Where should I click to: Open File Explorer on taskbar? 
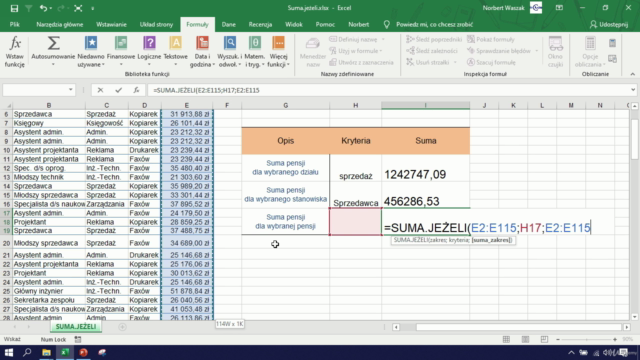coord(46,353)
